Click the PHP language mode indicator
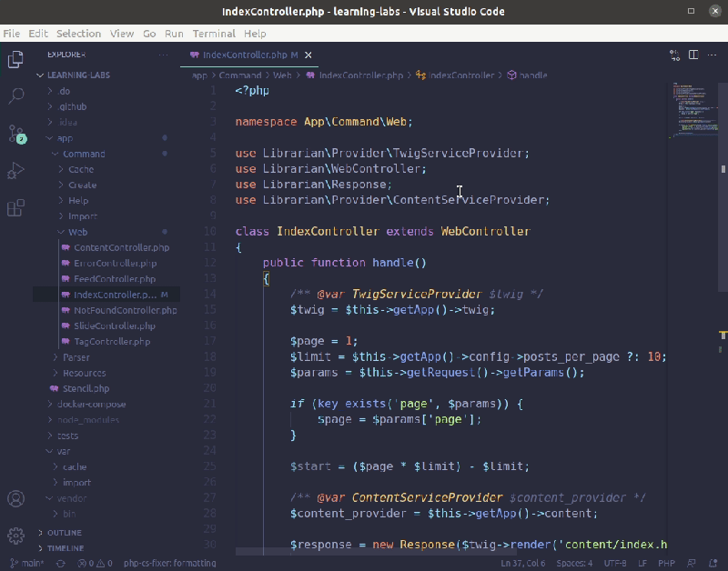Viewport: 728px width, 571px height. click(x=666, y=564)
